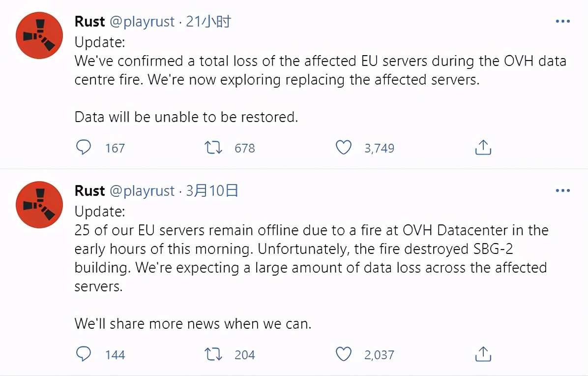Like the tweet about total server loss
This screenshot has height=376, width=588.
click(343, 147)
